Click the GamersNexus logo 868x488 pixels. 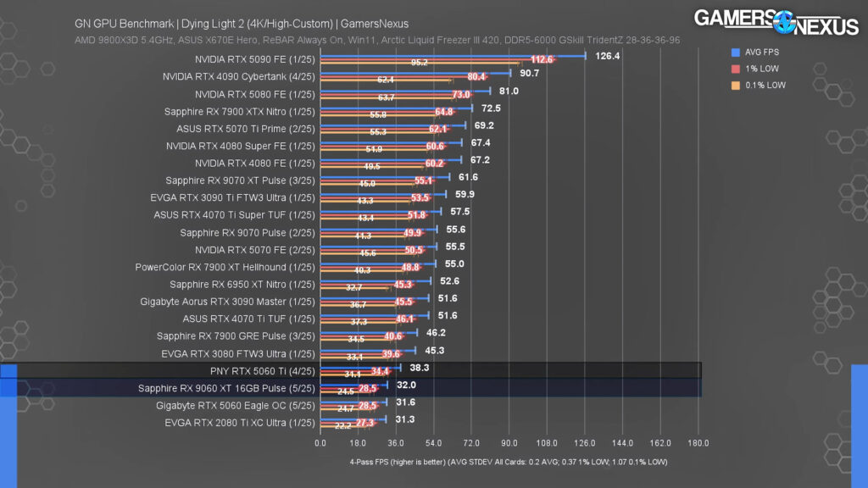(776, 21)
